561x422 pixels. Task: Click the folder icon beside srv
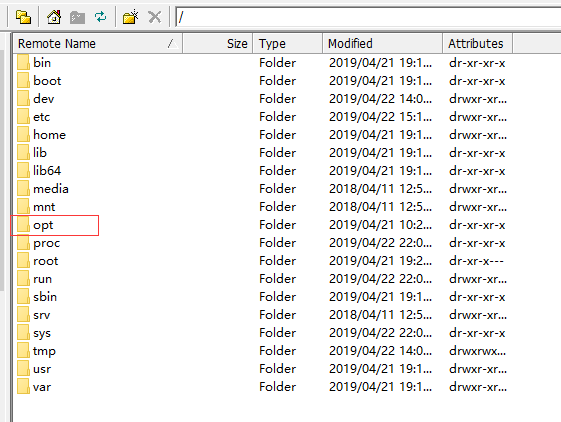23,314
